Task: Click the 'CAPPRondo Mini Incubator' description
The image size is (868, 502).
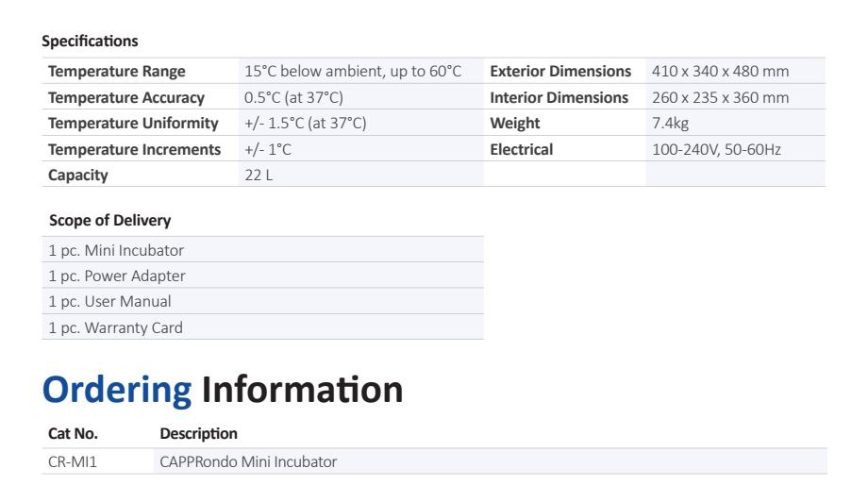Action: coord(248,462)
